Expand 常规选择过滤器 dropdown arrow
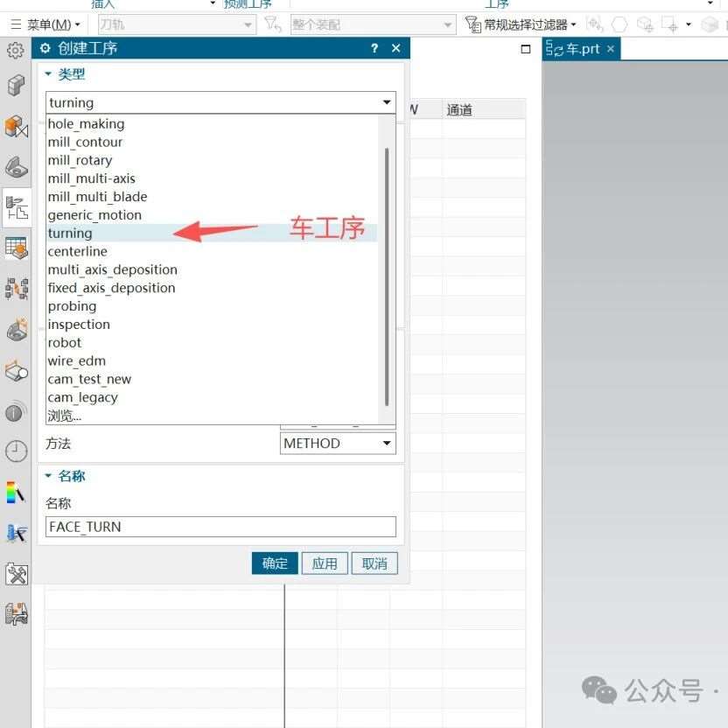728x728 pixels. [x=573, y=24]
